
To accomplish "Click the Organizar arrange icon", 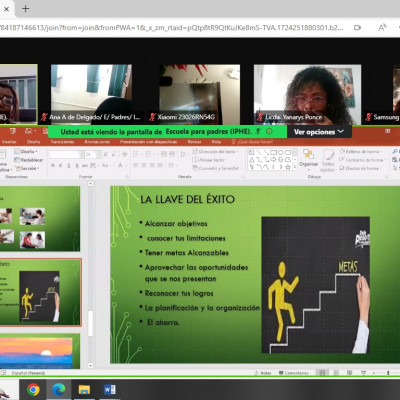I will [x=309, y=158].
